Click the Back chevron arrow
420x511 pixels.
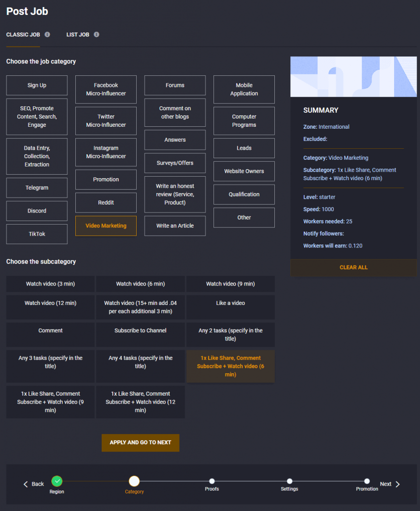(x=25, y=484)
